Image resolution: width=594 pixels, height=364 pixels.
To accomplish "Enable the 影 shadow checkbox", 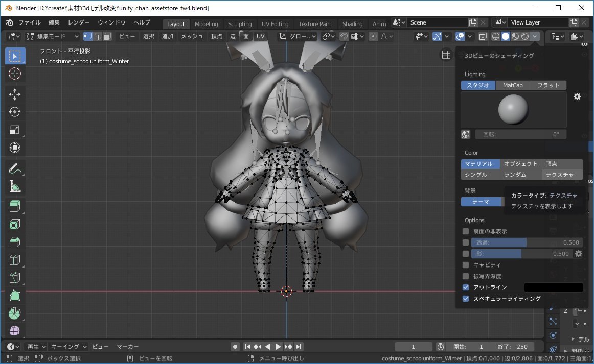I will (x=466, y=254).
